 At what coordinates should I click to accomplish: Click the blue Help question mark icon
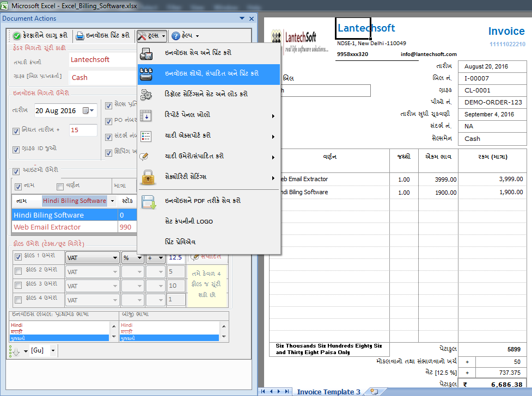(176, 35)
